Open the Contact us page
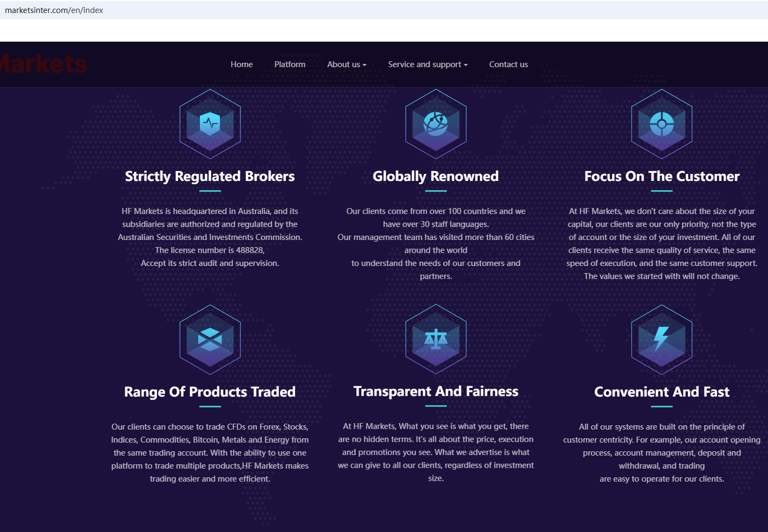 click(509, 64)
